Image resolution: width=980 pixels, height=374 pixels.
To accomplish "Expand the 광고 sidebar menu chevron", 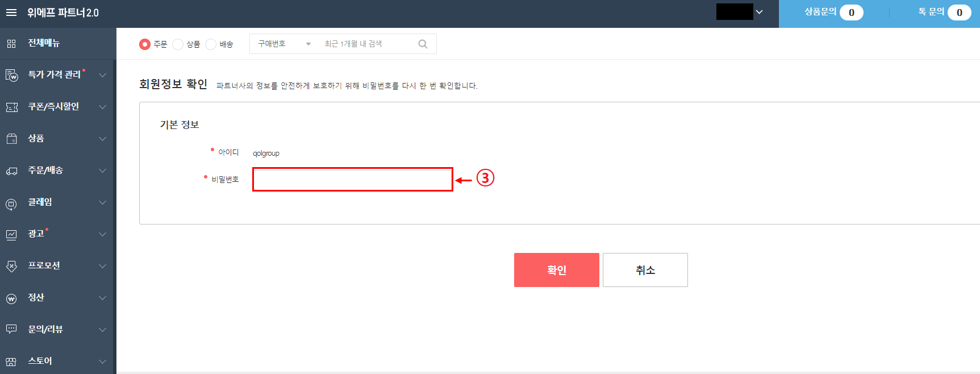I will [102, 234].
